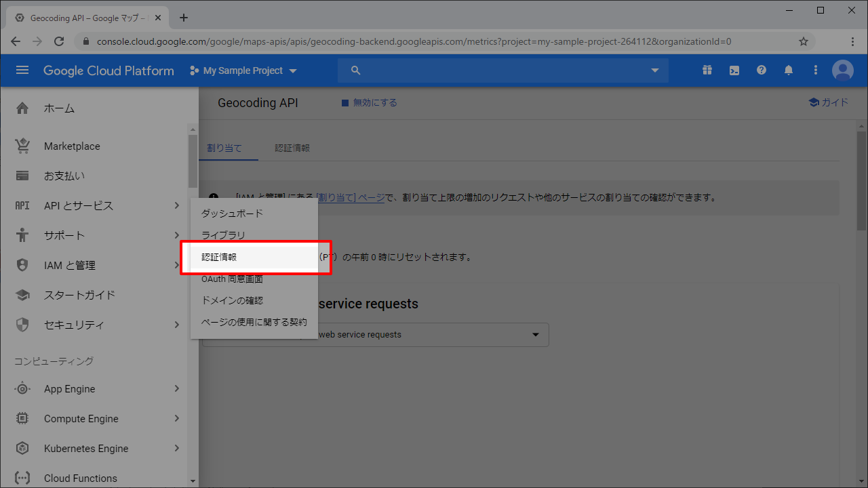Select OAuth 同意画面 in the submenu

pyautogui.click(x=254, y=279)
